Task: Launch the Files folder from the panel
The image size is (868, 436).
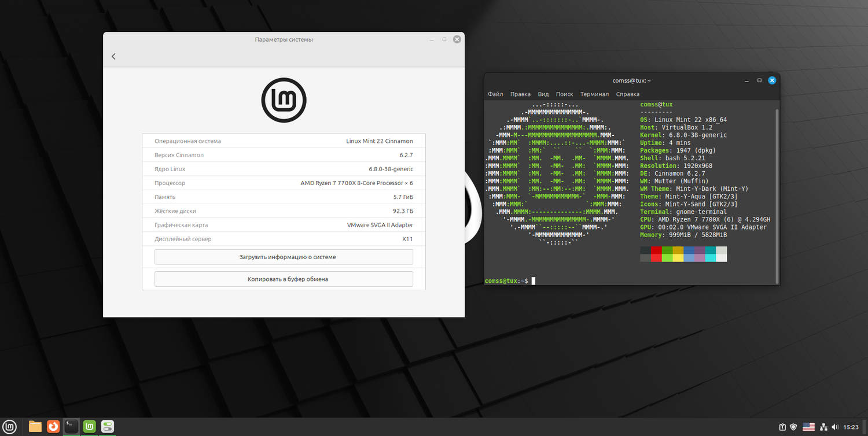Action: pos(35,427)
